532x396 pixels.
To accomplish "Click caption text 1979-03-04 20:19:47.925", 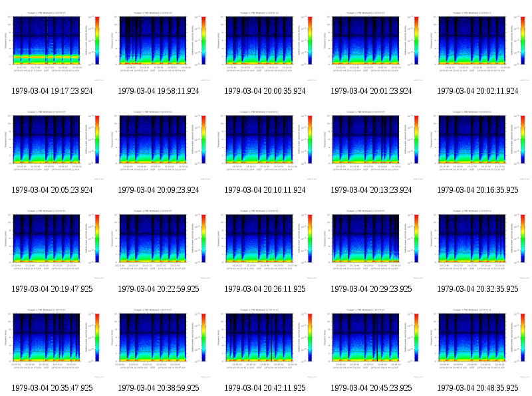I will pyautogui.click(x=53, y=289).
